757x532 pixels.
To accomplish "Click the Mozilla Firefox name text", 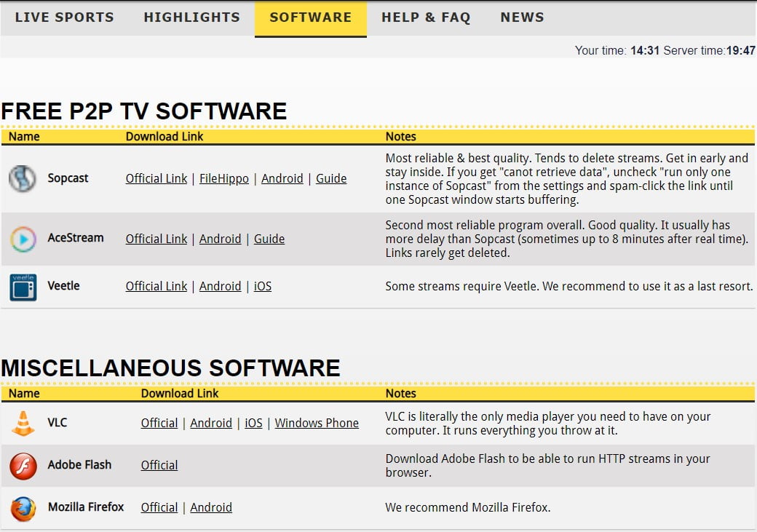I will click(x=86, y=507).
